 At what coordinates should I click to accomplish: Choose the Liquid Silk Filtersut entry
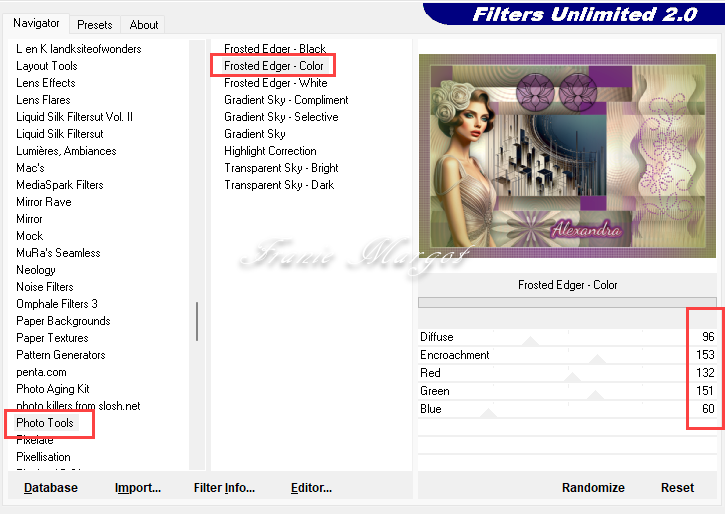(x=60, y=134)
